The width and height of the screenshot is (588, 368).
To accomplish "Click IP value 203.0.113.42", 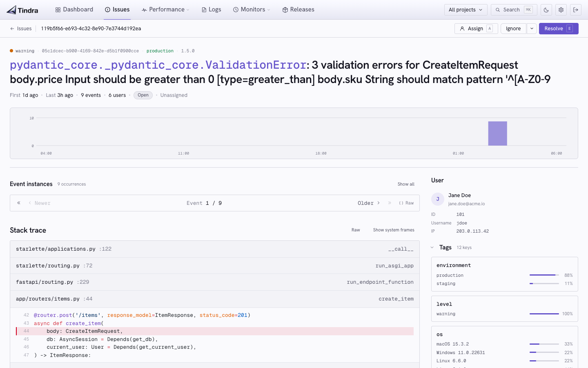I will [x=472, y=231].
